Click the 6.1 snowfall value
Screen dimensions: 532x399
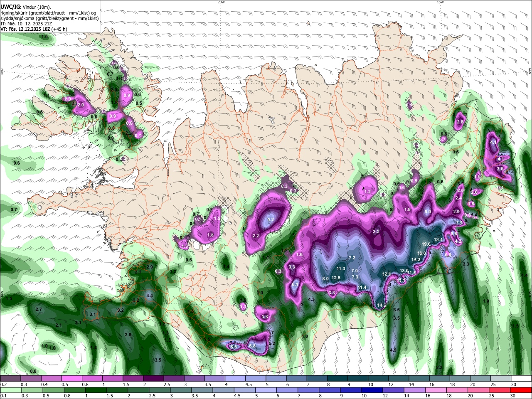tap(296, 284)
